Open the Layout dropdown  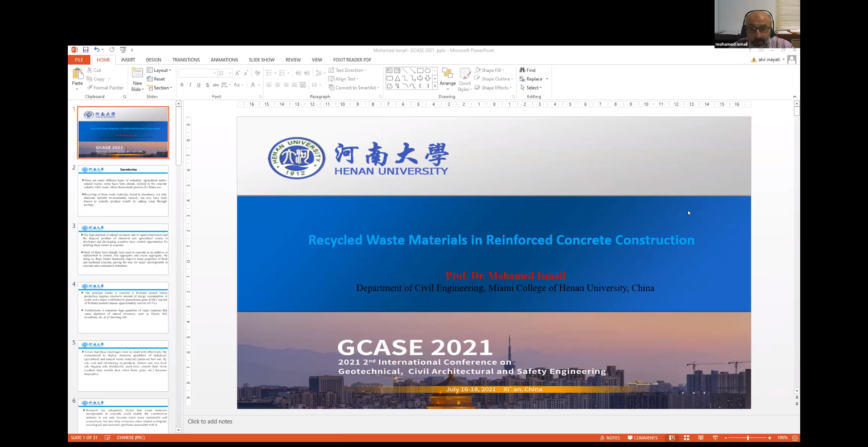159,70
